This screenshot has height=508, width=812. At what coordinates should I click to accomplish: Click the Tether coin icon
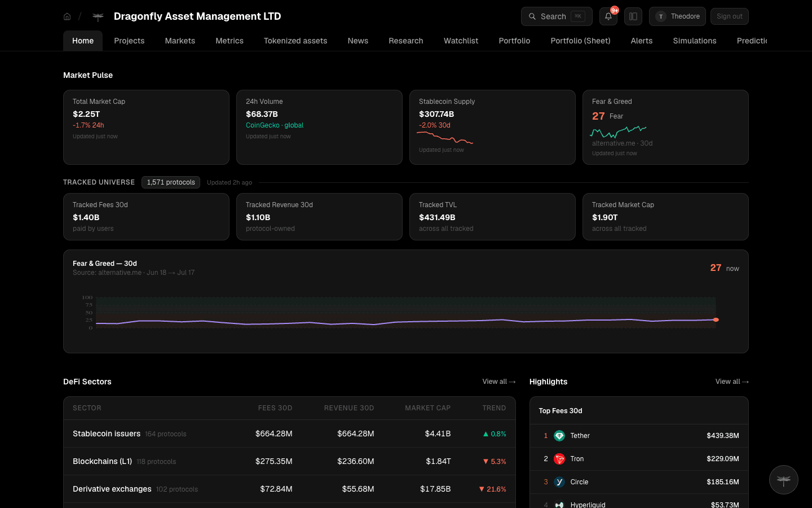(559, 436)
